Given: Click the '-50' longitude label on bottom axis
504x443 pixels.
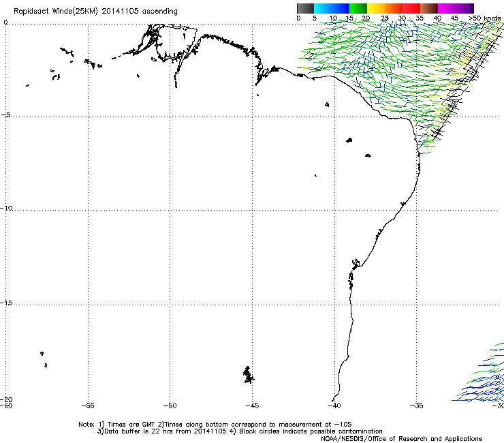Looking at the screenshot, I should click(170, 406).
